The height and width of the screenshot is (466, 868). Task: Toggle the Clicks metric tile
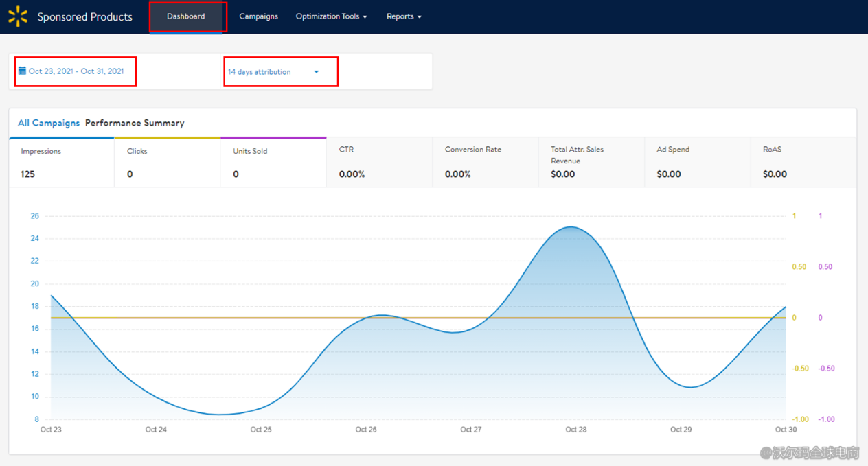[167, 163]
